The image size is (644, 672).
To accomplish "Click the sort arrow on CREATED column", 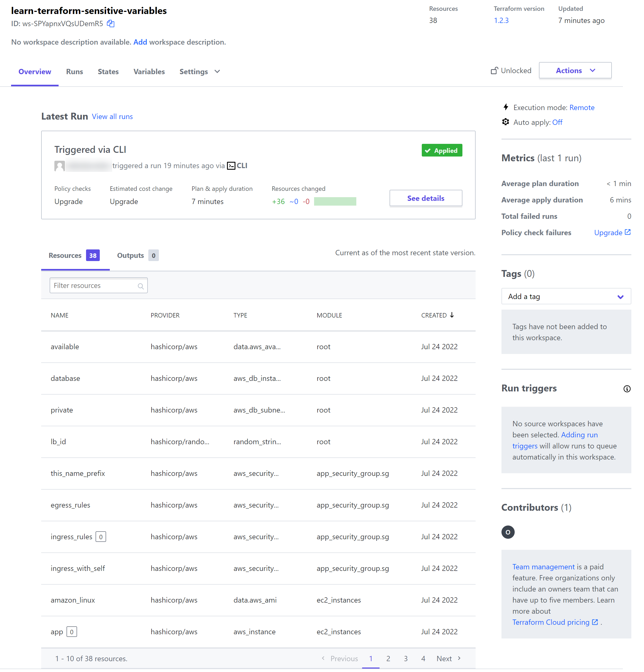I will pyautogui.click(x=452, y=315).
